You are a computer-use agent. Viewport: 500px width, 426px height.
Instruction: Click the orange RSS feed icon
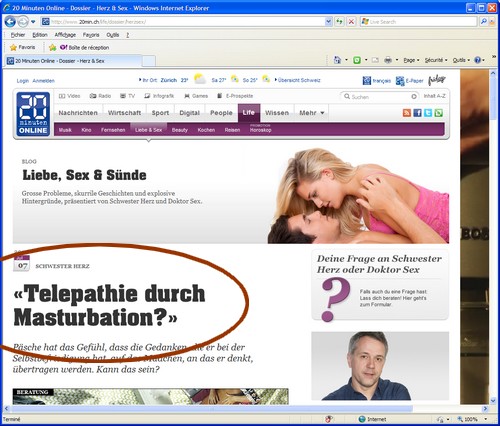click(x=407, y=113)
